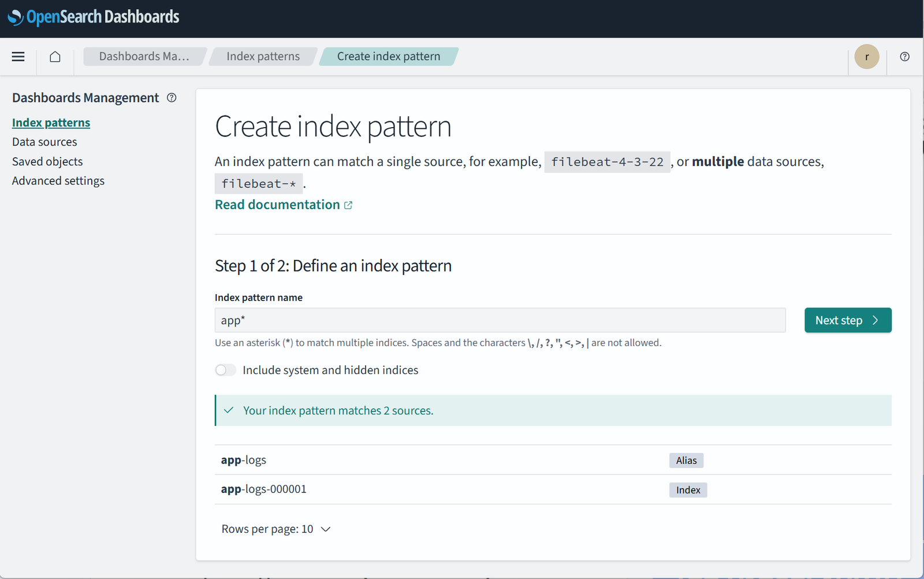The width and height of the screenshot is (924, 579).
Task: Click help icon beside Dashboards Management title
Action: point(172,98)
